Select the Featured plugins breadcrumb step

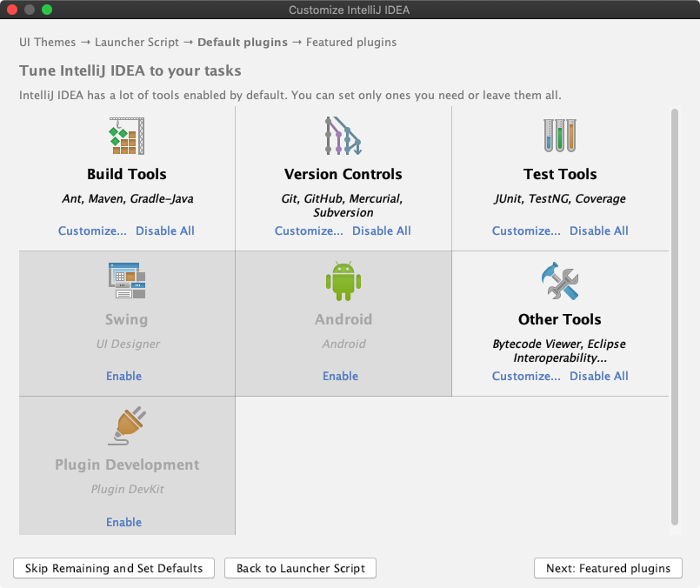pyautogui.click(x=351, y=42)
